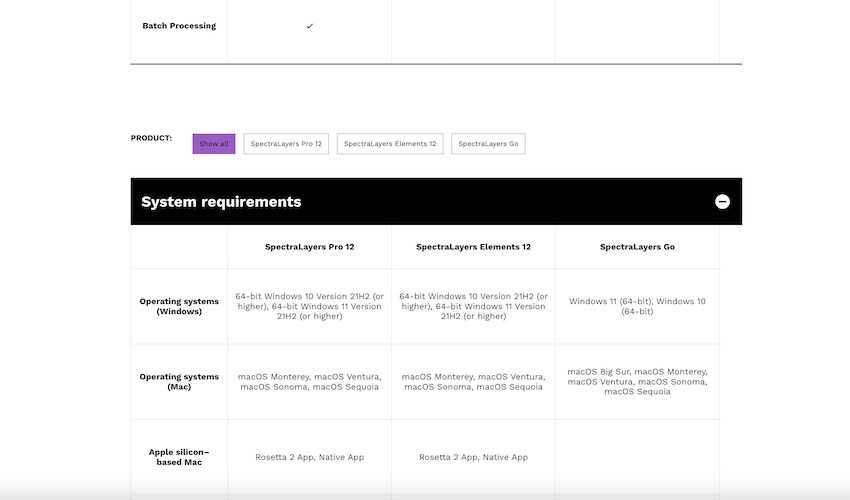Click the SpectraLayers Go column header
850x500 pixels.
637,246
